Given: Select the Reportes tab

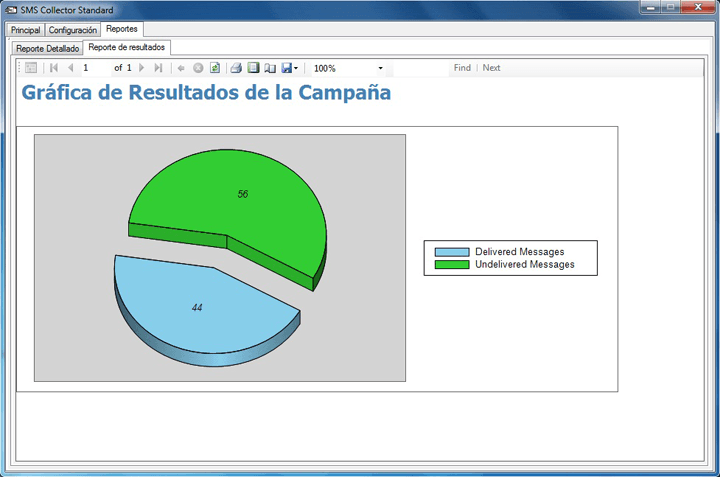Looking at the screenshot, I should tap(122, 28).
